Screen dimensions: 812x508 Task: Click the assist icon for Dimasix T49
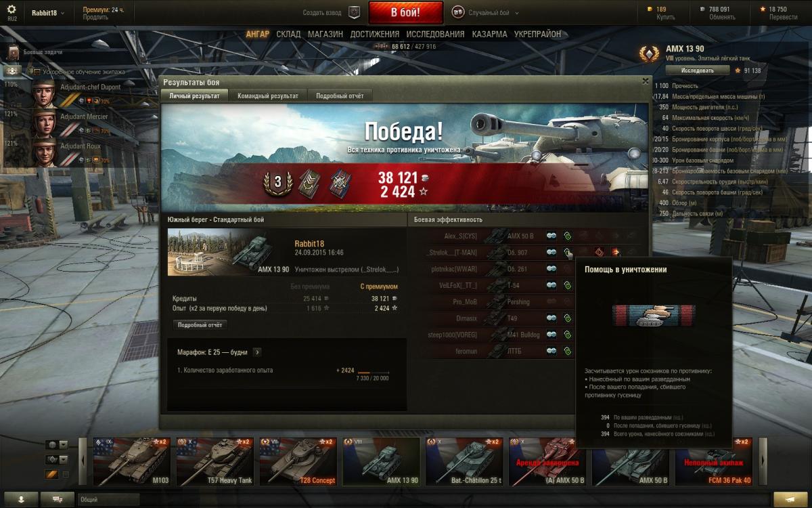567,318
